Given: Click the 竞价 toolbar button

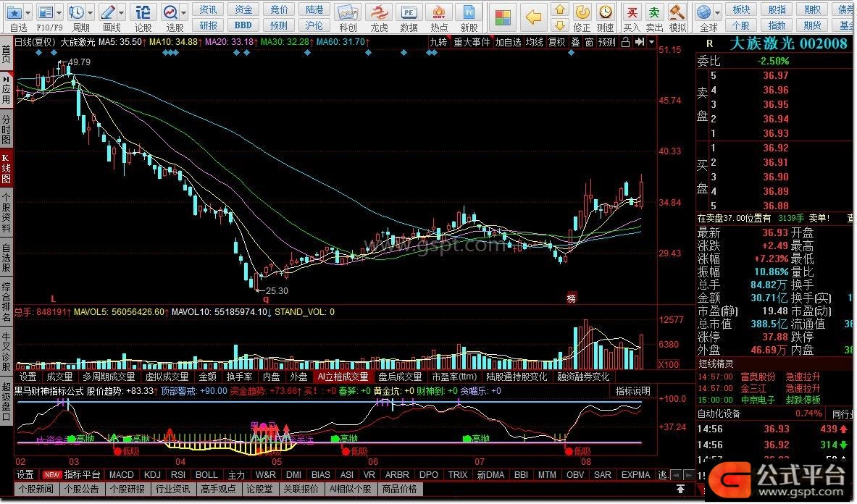Looking at the screenshot, I should coord(279,10).
